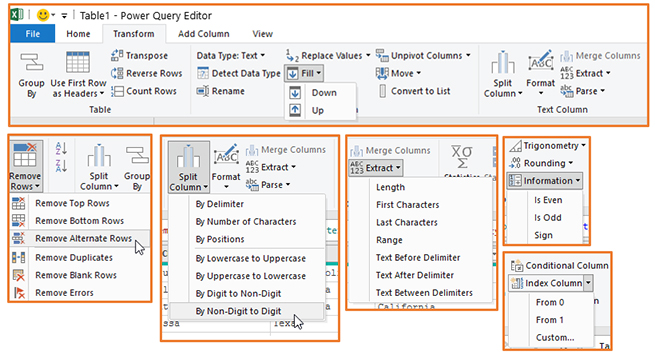Open the File tab

pyautogui.click(x=33, y=33)
